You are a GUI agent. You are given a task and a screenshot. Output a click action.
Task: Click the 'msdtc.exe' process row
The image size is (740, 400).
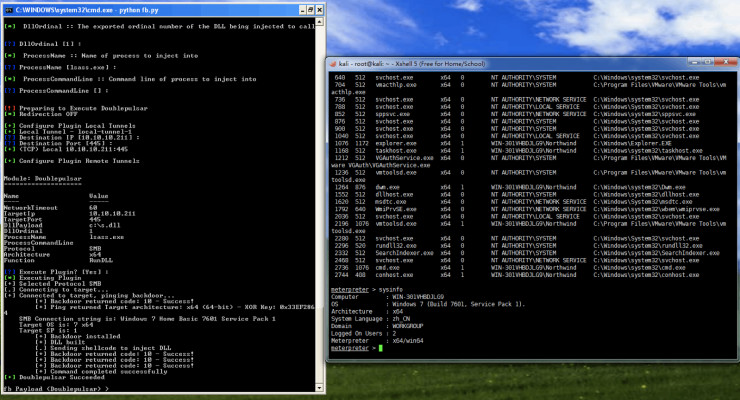tap(513, 202)
